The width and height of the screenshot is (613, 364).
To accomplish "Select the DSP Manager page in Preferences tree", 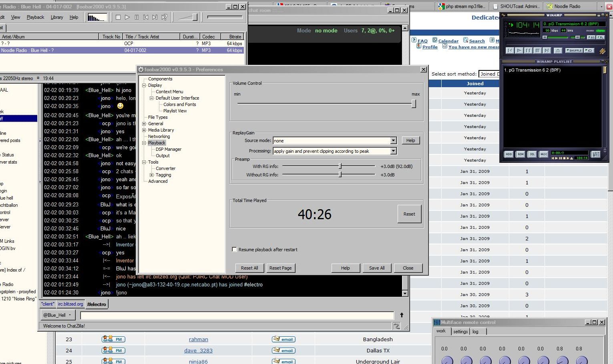I will click(169, 149).
